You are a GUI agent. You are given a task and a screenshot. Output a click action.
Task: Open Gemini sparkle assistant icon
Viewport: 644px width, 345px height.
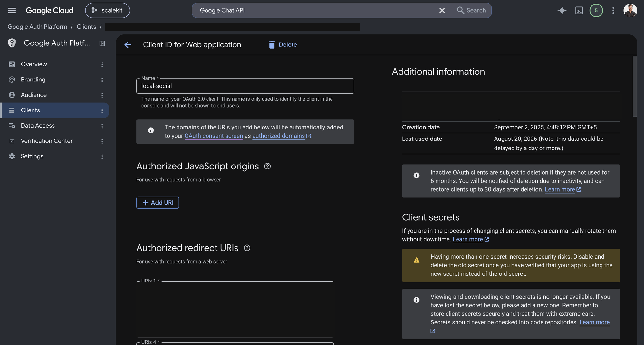(x=562, y=10)
